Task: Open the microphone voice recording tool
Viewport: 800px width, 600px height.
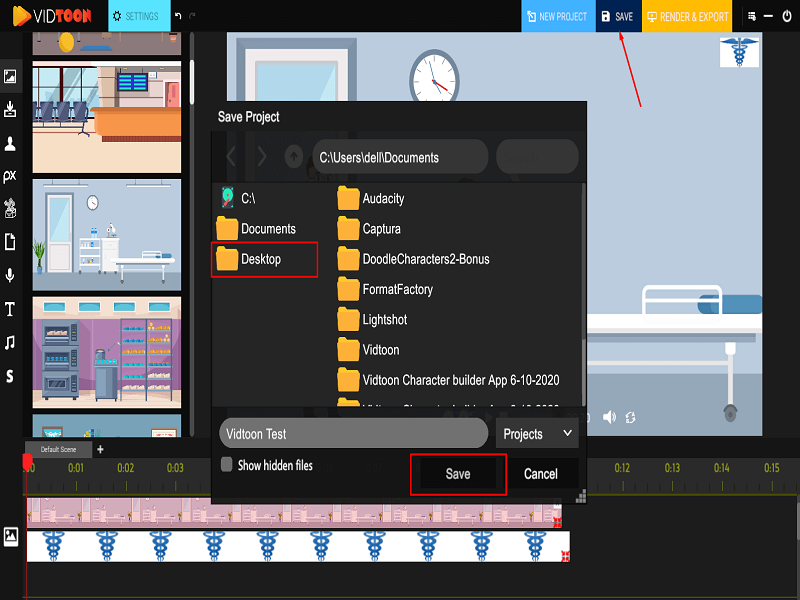Action: point(10,276)
